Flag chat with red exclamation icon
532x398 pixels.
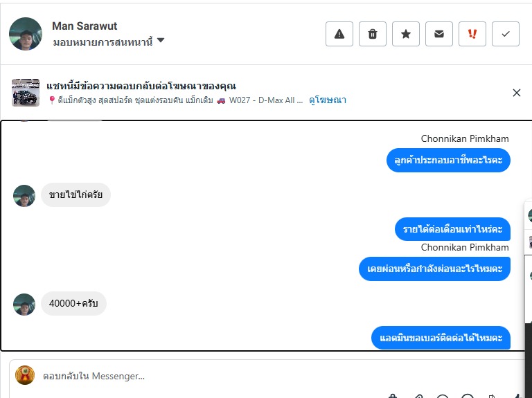tap(472, 34)
